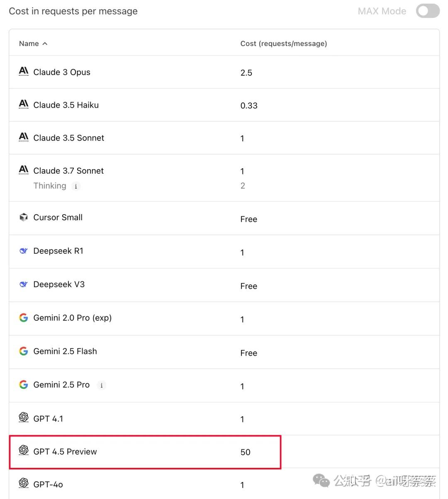Select the Claude 3.5 Sonnet model name
448x499 pixels.
pos(68,138)
